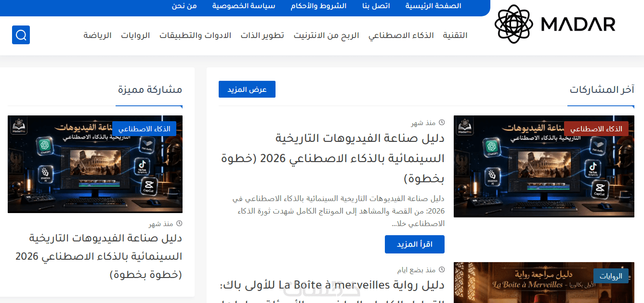Click the latest post excerpt text

tap(339, 211)
